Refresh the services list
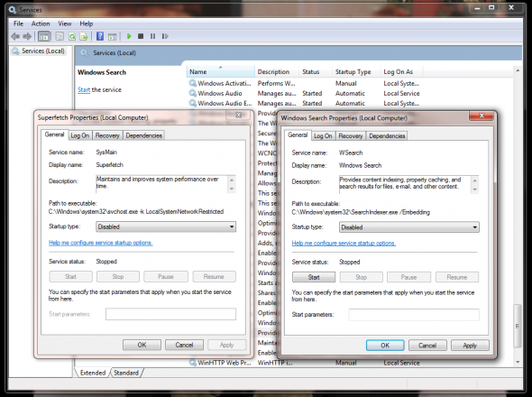This screenshot has width=532, height=397. coord(72,36)
